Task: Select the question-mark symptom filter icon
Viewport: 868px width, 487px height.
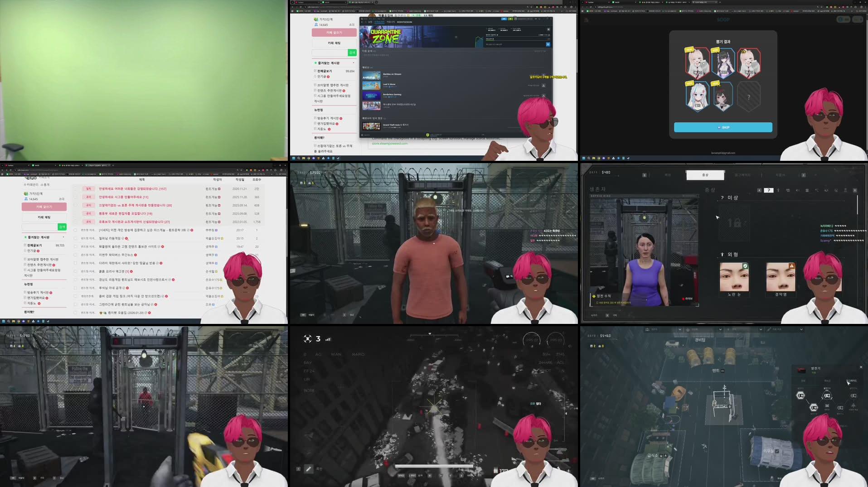Action: pyautogui.click(x=769, y=190)
